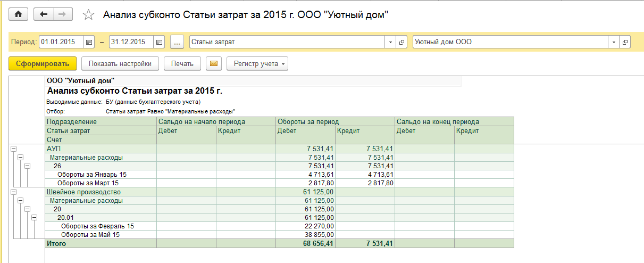Go back using the left arrow
Screen dimensions: 644x263
click(x=44, y=14)
